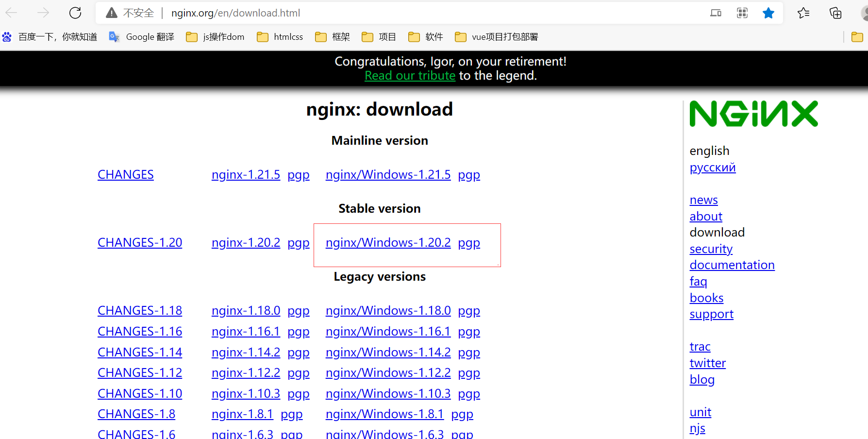Open the js操作dom bookmark folder

tap(215, 37)
